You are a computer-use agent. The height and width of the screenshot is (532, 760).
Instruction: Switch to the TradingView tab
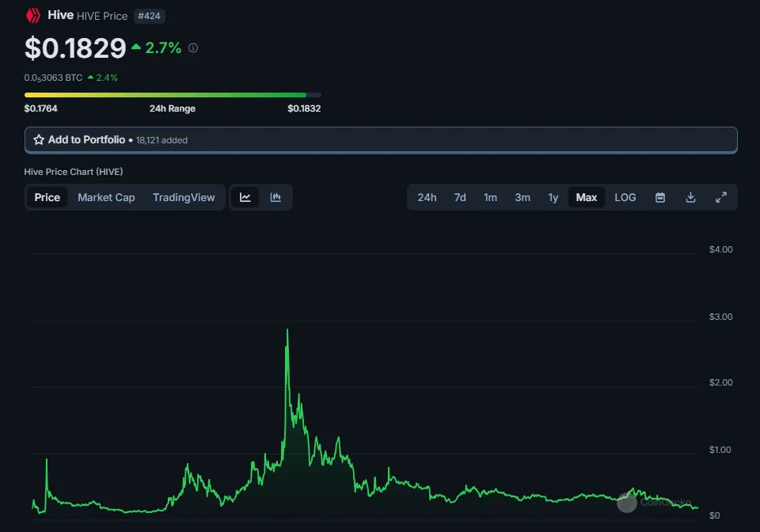184,197
